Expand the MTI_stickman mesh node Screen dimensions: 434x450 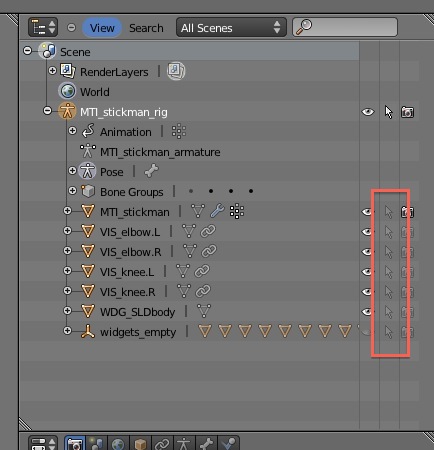pyautogui.click(x=68, y=211)
